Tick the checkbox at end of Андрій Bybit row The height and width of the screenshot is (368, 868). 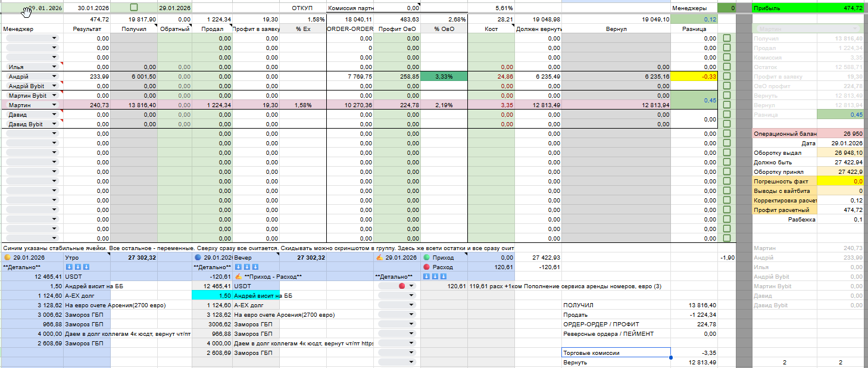pyautogui.click(x=727, y=86)
